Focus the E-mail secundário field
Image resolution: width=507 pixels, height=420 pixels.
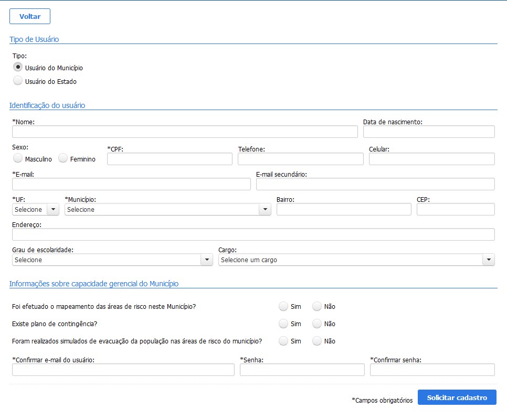375,184
